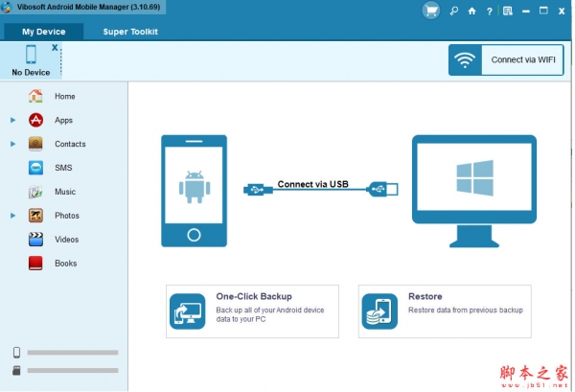
Task: Open the shopping cart purchase icon
Action: coord(431,11)
